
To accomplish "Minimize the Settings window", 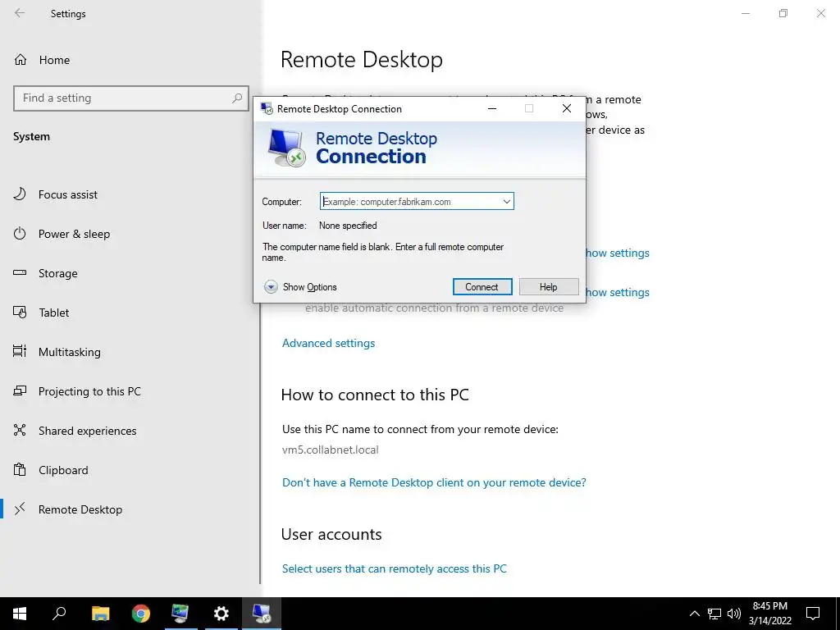I will tap(746, 13).
